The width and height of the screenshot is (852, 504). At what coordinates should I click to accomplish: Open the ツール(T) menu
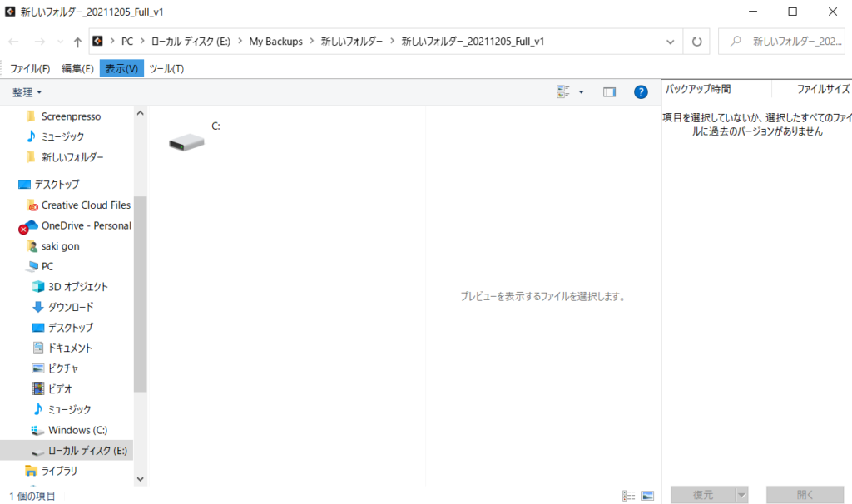(x=166, y=68)
